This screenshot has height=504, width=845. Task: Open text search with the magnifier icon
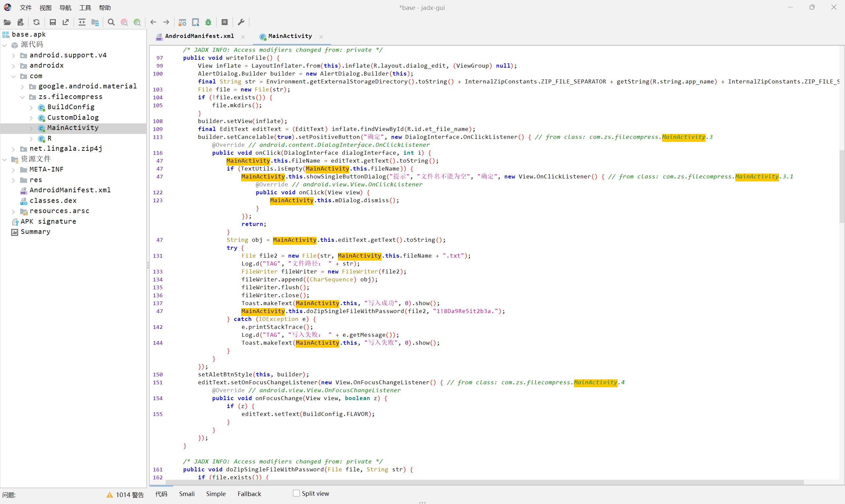[111, 22]
